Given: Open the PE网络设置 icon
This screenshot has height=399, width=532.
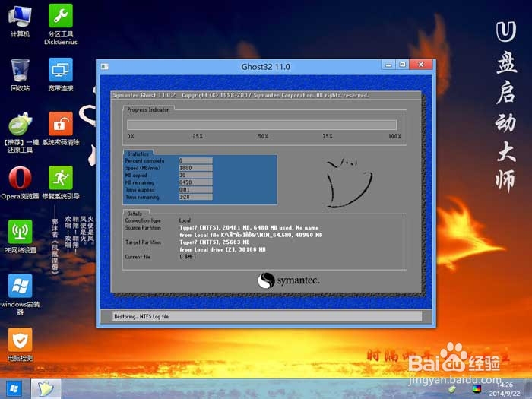Looking at the screenshot, I should tap(20, 236).
